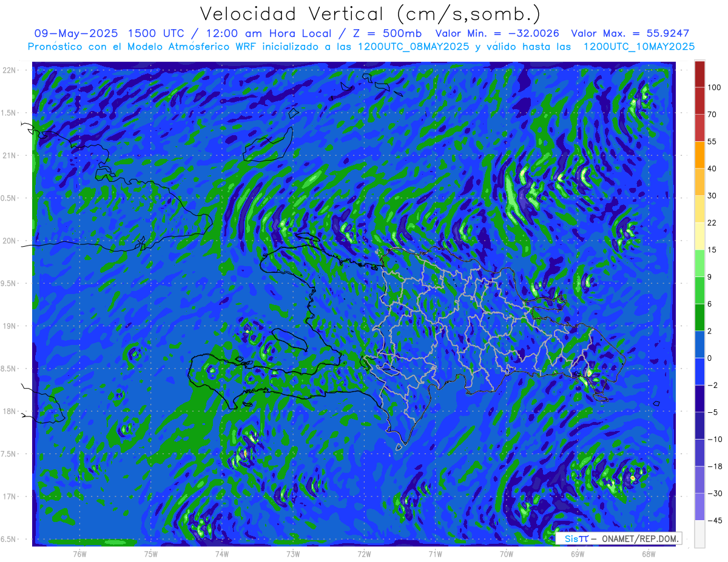Click the latitude label "20N"
728x562 pixels.
(10, 241)
